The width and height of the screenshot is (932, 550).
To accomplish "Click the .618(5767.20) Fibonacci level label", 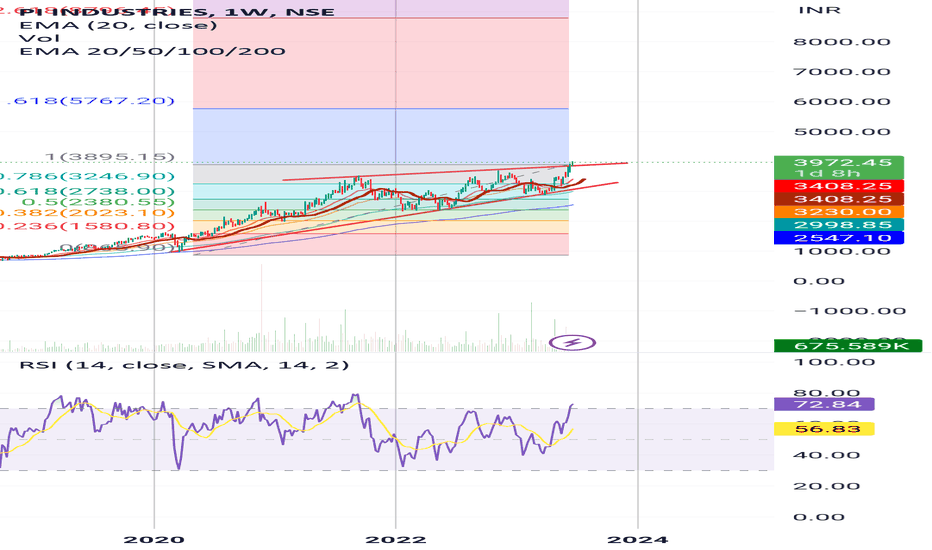I will pyautogui.click(x=90, y=100).
